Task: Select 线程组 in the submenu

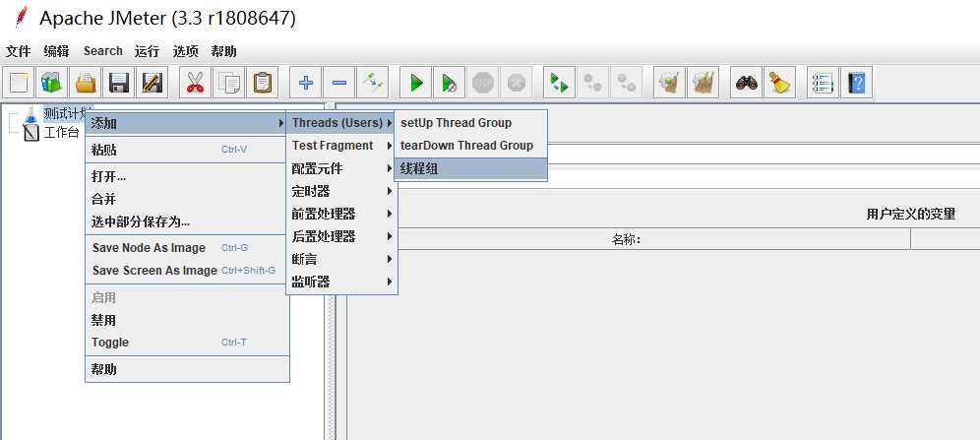Action: (470, 168)
